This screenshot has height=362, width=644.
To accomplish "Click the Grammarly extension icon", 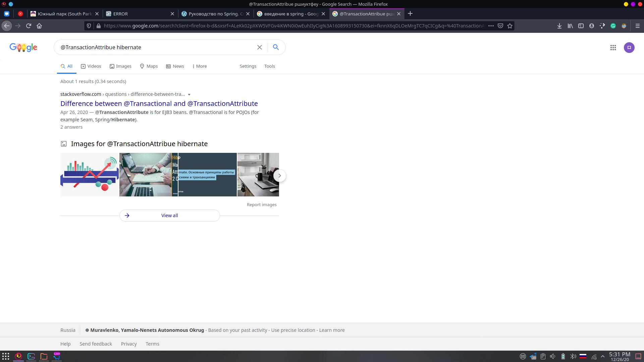I will (x=613, y=26).
